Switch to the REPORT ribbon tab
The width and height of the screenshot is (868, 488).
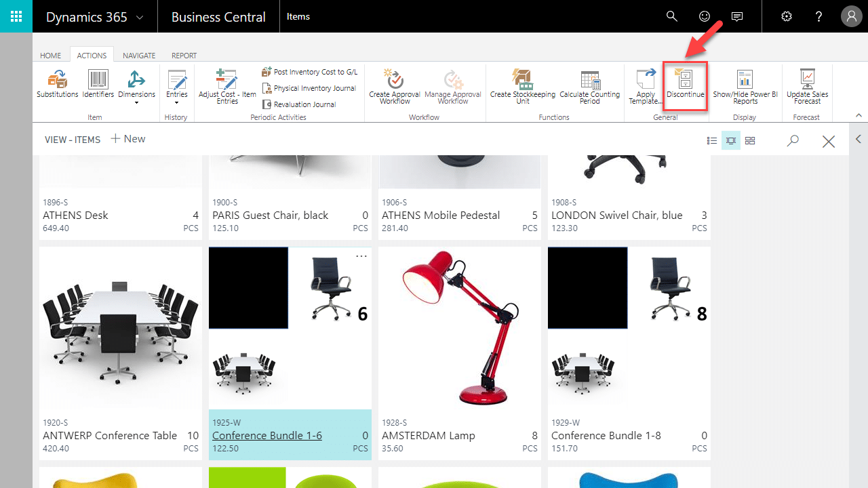184,56
